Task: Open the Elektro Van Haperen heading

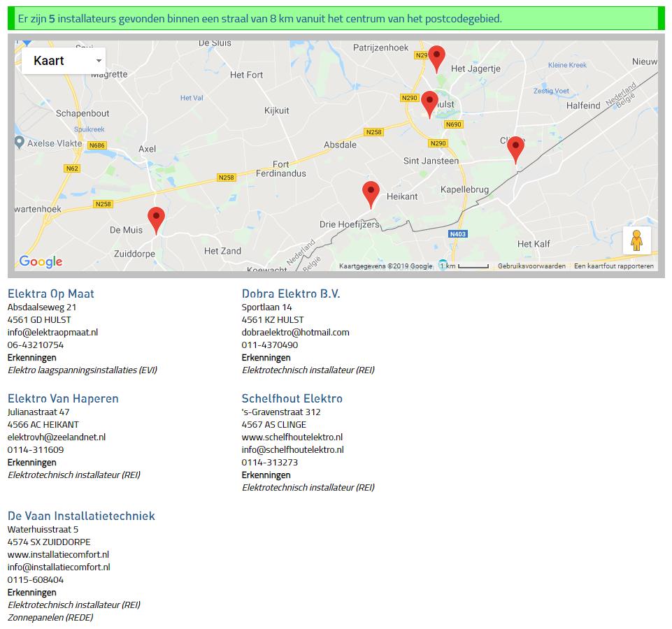Action: (63, 398)
